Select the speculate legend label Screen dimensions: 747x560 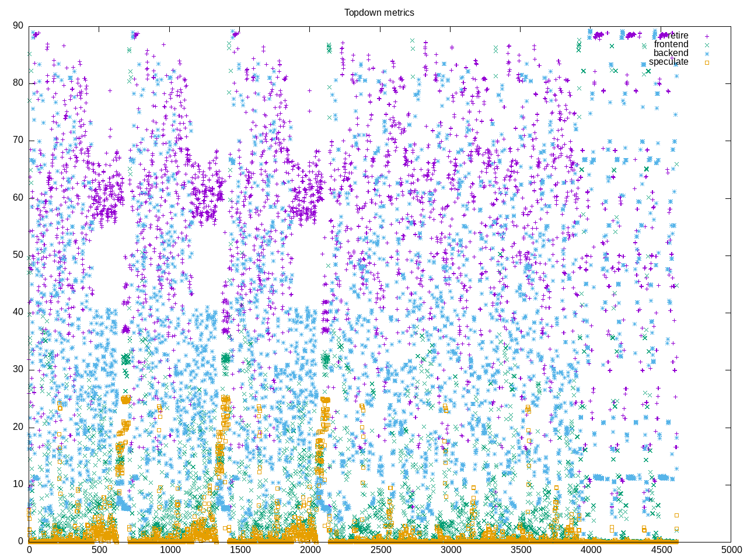point(668,62)
